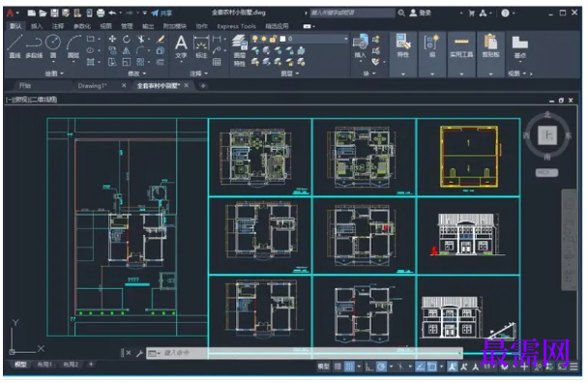Click the Base point (基点) view tool
This screenshot has height=383, width=588.
519,46
